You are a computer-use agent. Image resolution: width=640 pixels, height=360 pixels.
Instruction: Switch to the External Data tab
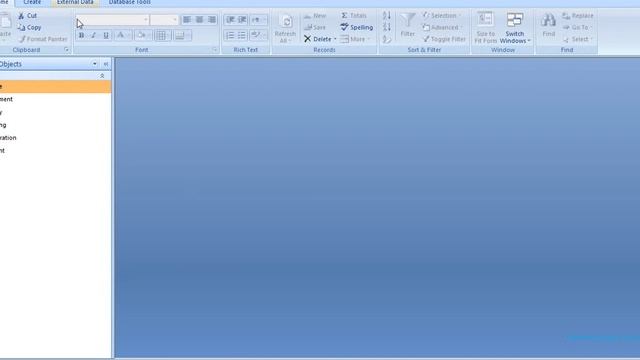[x=75, y=2]
